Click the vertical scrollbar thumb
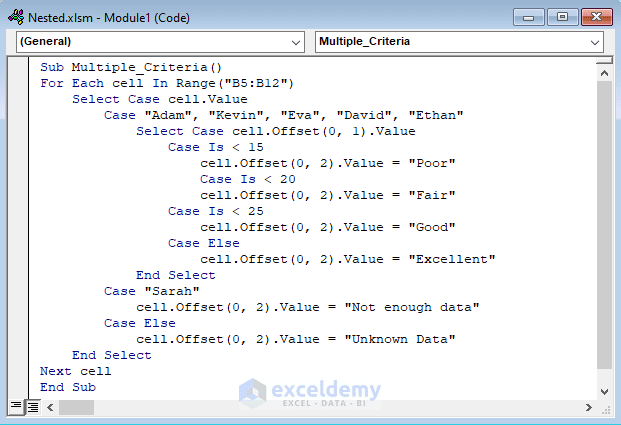The height and width of the screenshot is (425, 621). 604,225
